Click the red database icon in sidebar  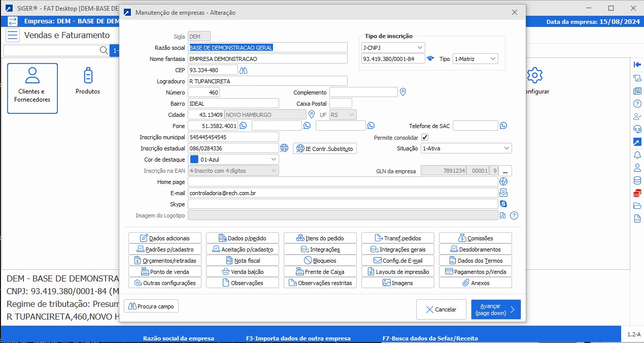pyautogui.click(x=637, y=193)
